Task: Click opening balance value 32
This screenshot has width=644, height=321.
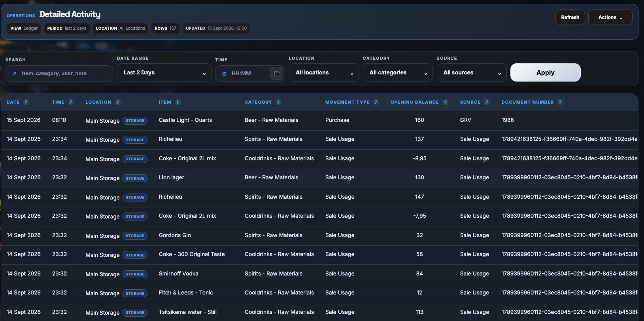Action: coord(419,235)
